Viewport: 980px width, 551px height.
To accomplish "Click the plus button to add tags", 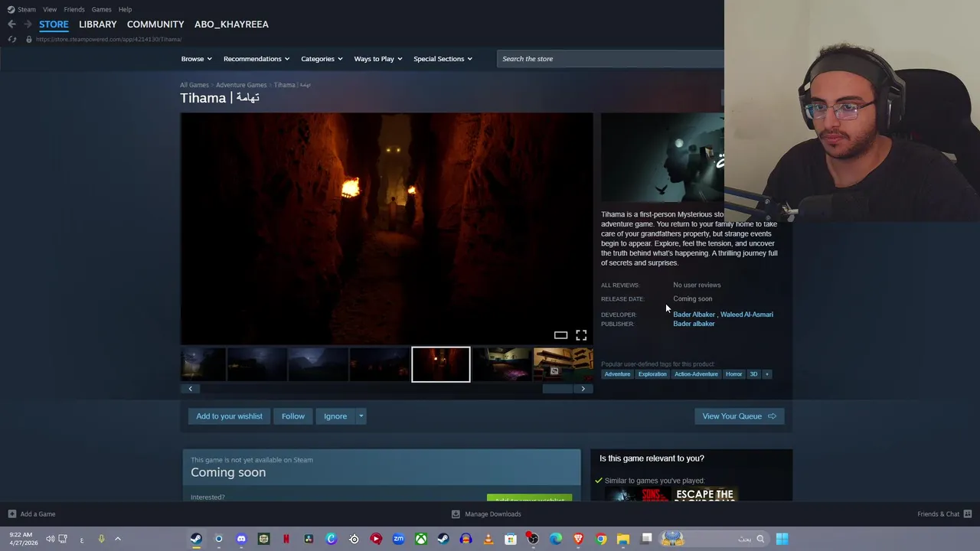I will [x=766, y=374].
